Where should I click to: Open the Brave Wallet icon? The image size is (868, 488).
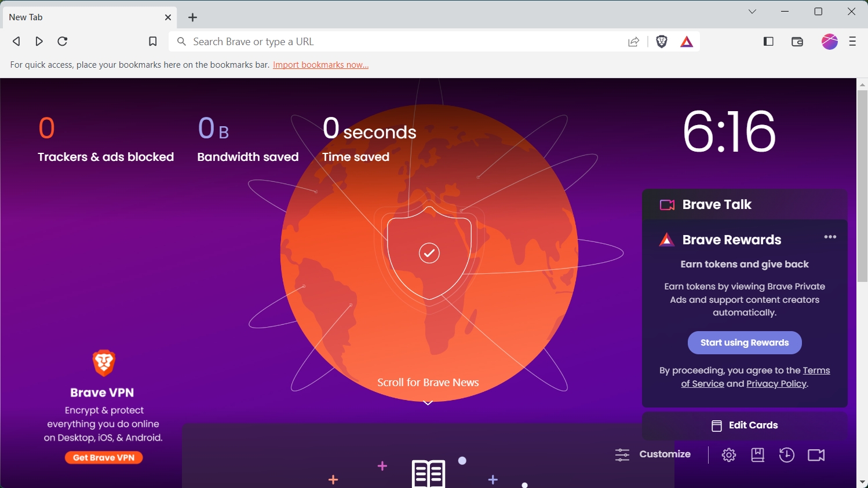click(x=797, y=42)
